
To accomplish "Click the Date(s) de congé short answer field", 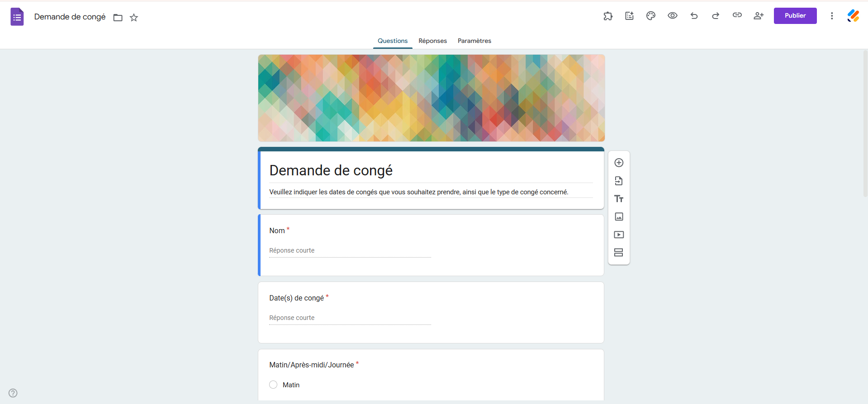I will 350,318.
